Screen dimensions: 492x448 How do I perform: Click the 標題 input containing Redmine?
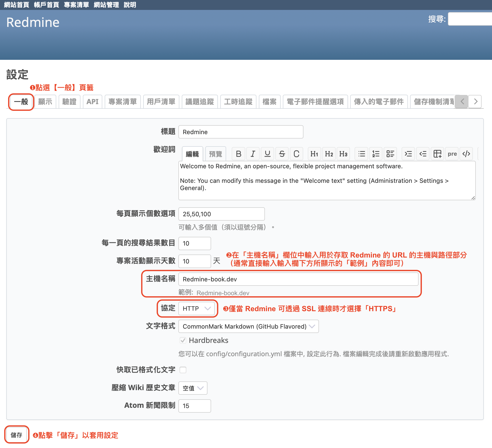click(x=241, y=132)
